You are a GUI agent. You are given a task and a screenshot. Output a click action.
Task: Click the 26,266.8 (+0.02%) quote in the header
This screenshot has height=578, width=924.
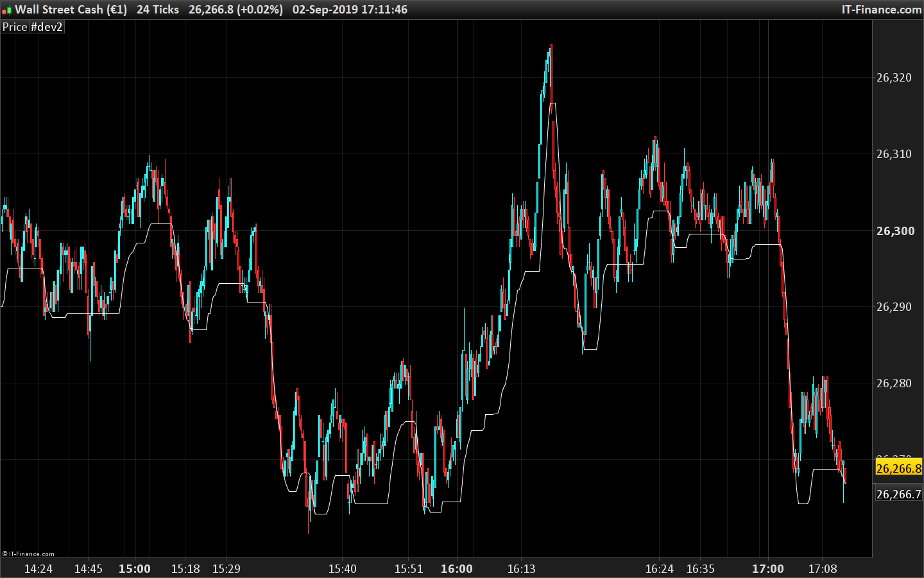[235, 10]
